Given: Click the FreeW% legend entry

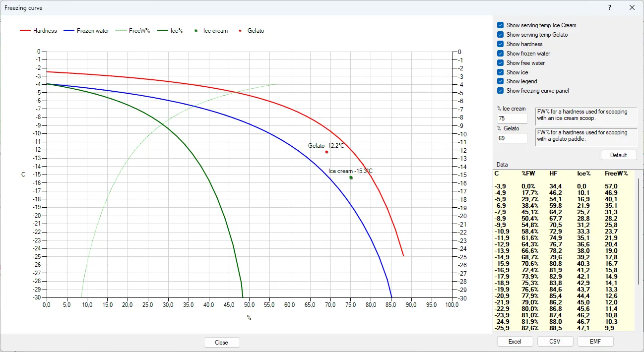Looking at the screenshot, I should click(x=132, y=31).
